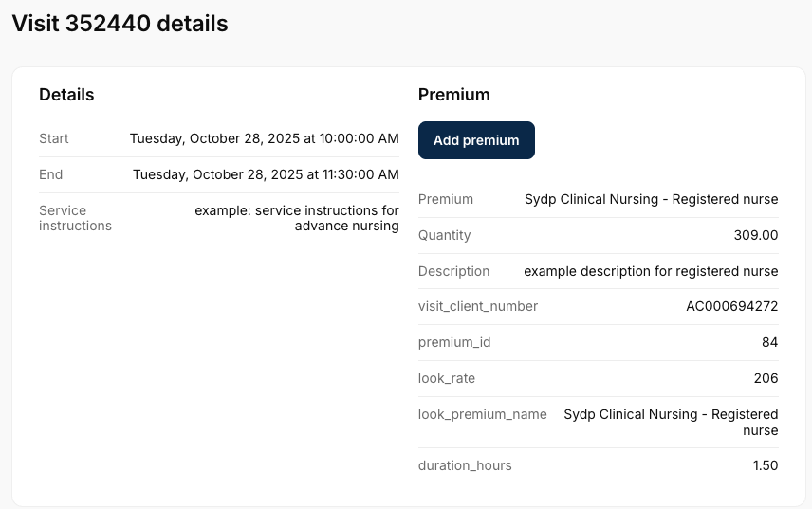Click the duration_hours field label

pos(465,465)
